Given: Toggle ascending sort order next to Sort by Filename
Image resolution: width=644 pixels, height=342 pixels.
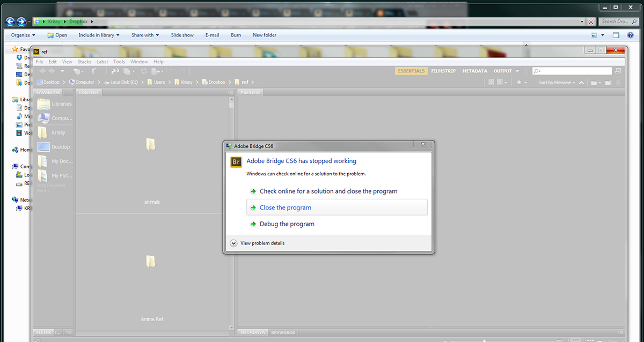Looking at the screenshot, I should click(x=581, y=82).
